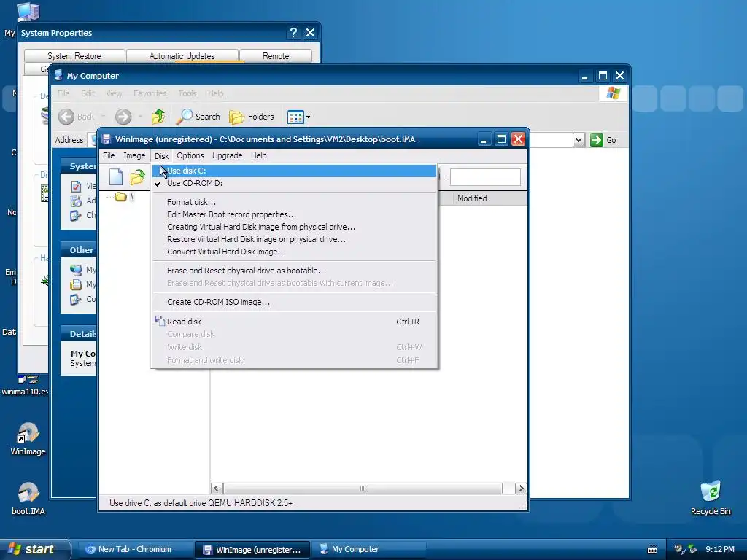
Task: Open WinImage Image menu
Action: click(x=134, y=155)
